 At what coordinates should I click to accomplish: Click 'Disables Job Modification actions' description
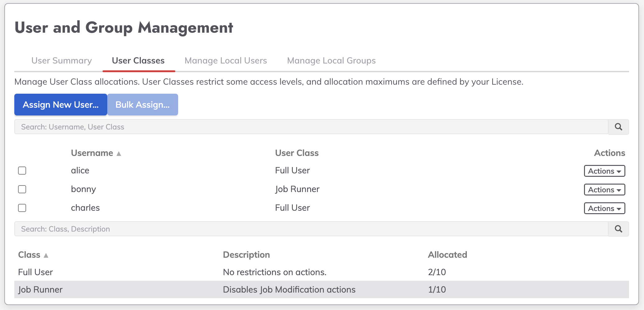point(289,290)
